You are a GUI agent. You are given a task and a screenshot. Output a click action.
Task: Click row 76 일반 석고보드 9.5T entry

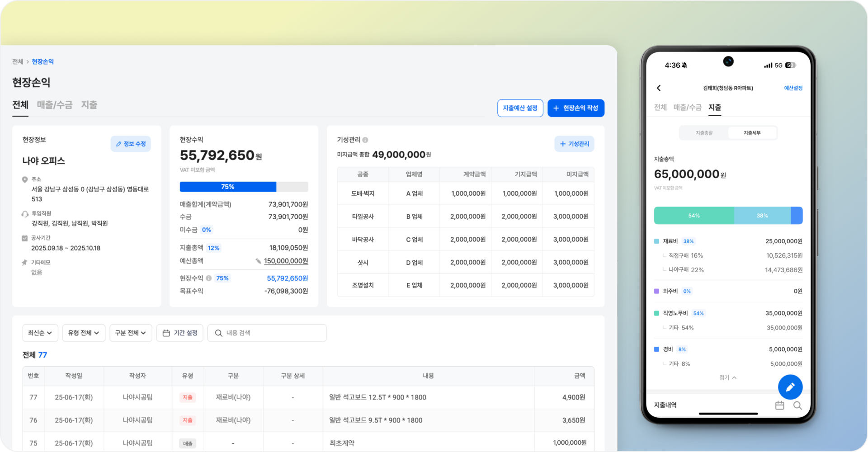(x=376, y=420)
